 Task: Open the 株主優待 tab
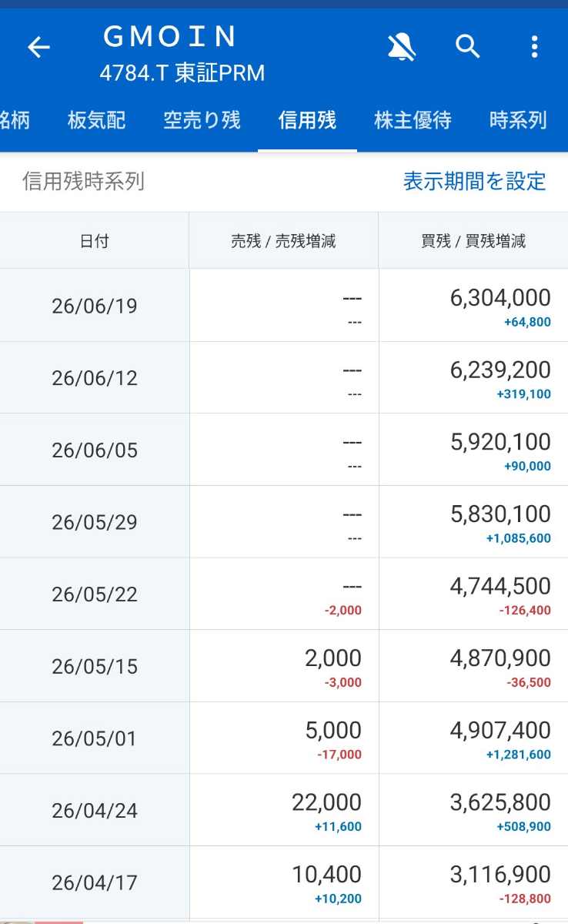(413, 120)
